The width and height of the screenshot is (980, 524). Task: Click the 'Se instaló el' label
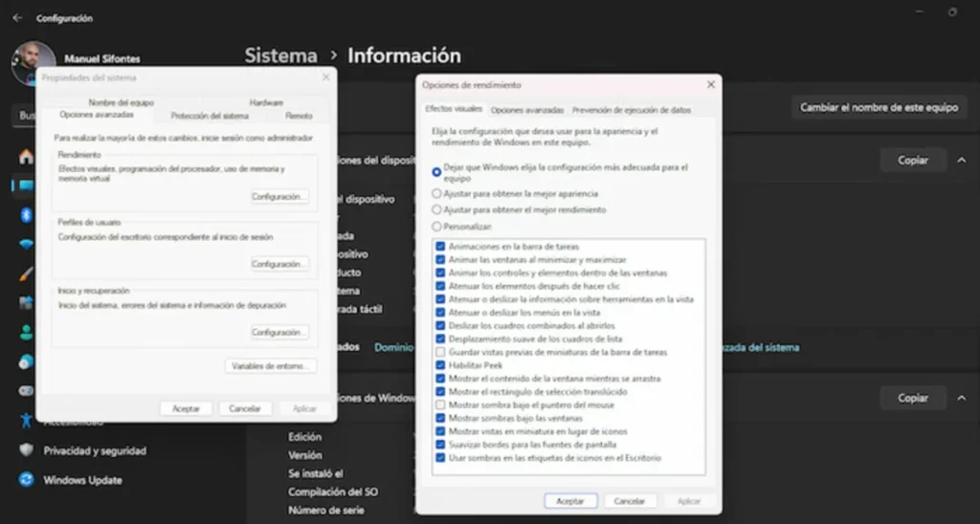pyautogui.click(x=316, y=473)
